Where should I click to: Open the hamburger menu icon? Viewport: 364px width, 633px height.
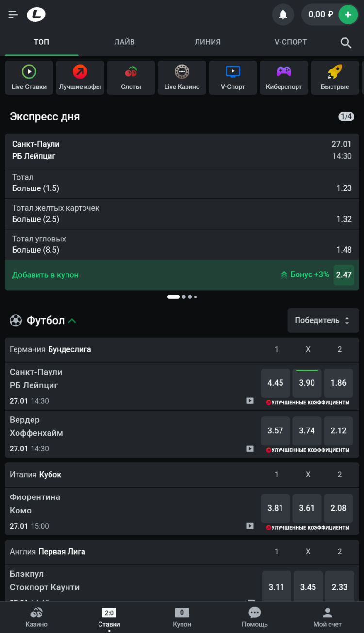coord(13,15)
